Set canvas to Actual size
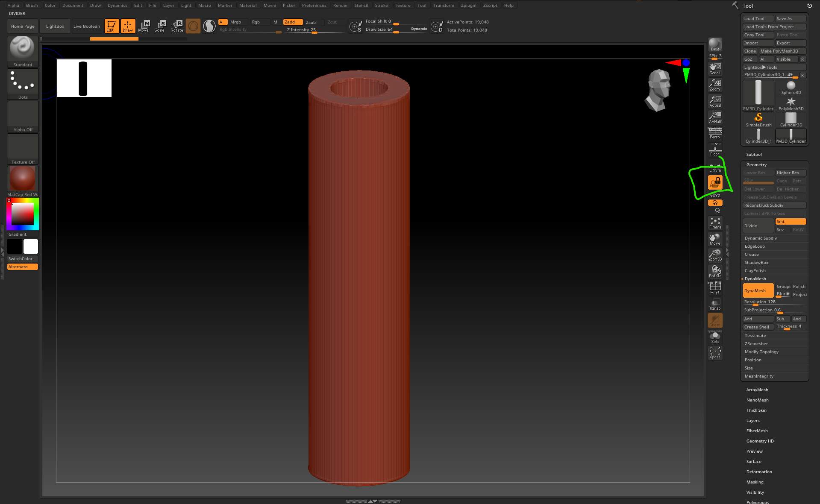This screenshot has width=820, height=504. tap(715, 101)
